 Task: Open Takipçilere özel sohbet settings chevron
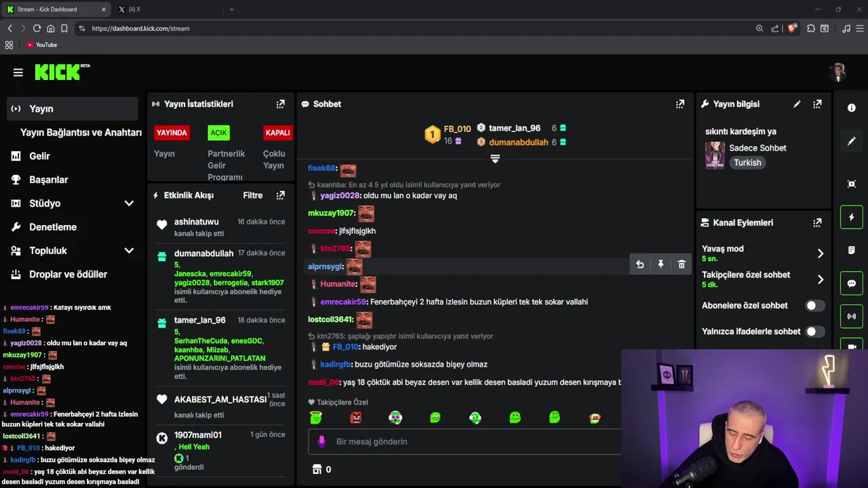pos(821,279)
